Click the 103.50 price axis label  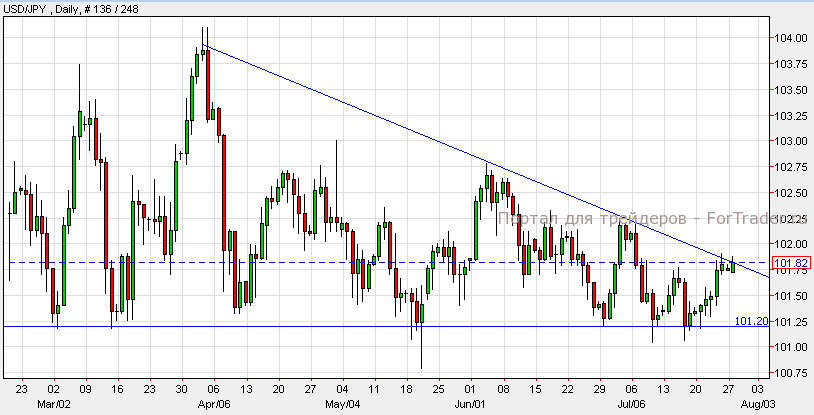coord(793,90)
